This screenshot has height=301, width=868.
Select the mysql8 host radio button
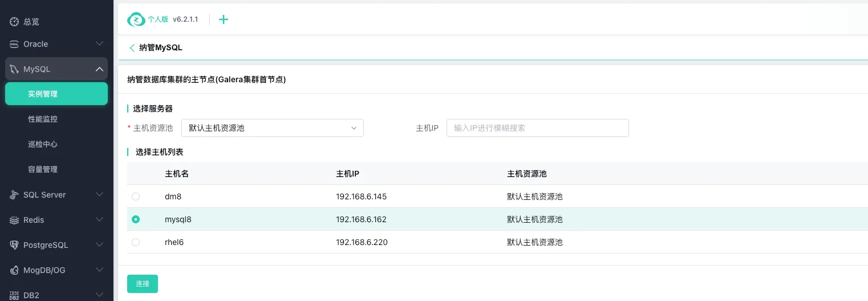coord(136,219)
